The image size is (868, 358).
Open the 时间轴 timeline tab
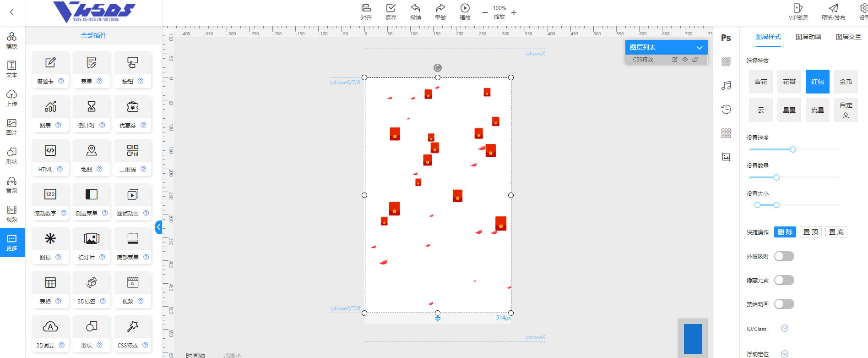click(195, 355)
